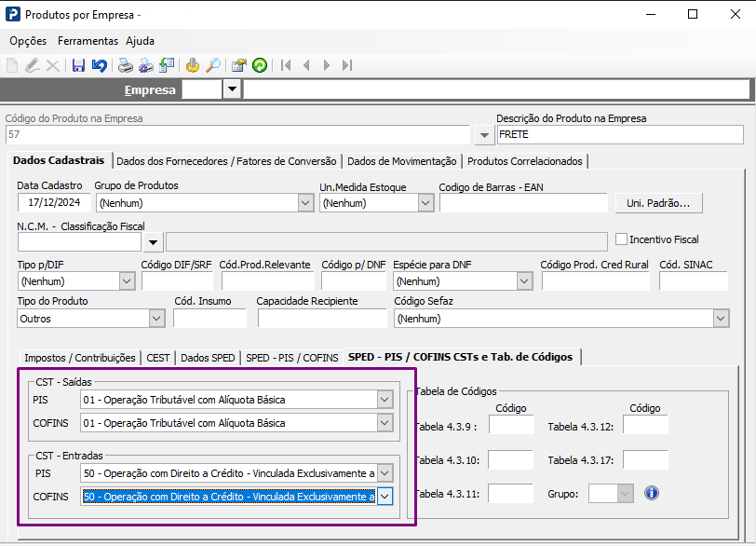This screenshot has width=756, height=546.
Task: Switch to the Dados de Movimentação tab
Action: coord(401,161)
